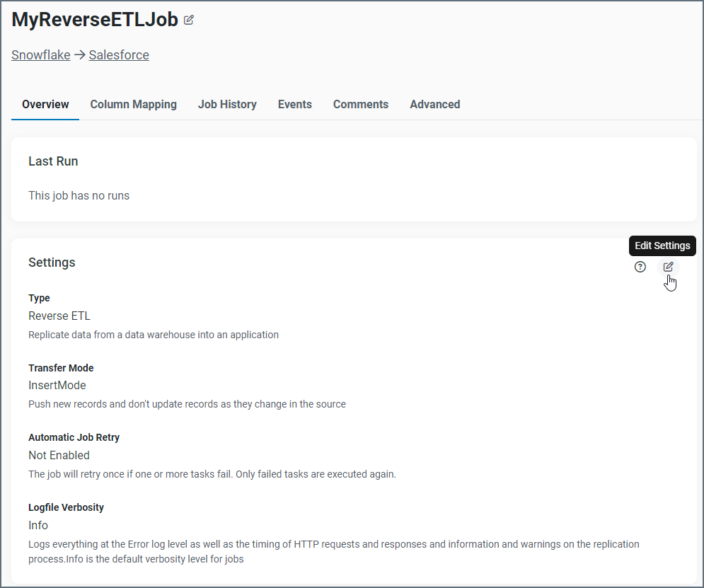Click the Last Run section heading
The image size is (704, 588).
click(x=53, y=161)
